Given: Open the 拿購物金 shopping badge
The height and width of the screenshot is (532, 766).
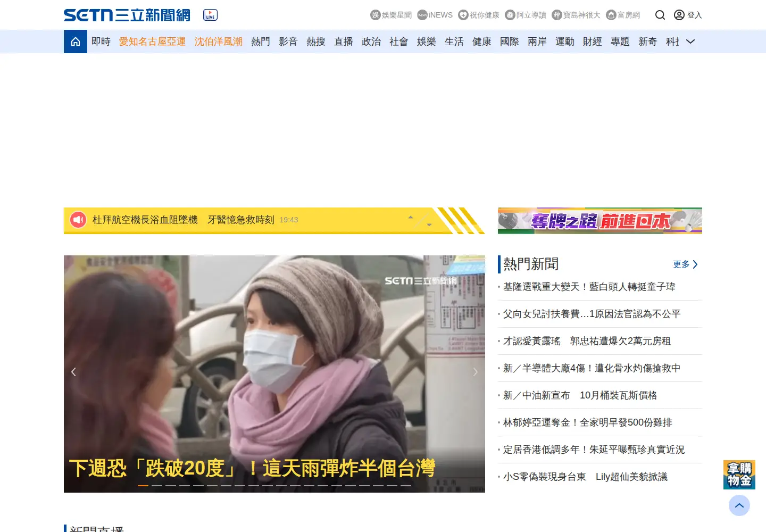Looking at the screenshot, I should pos(739,475).
